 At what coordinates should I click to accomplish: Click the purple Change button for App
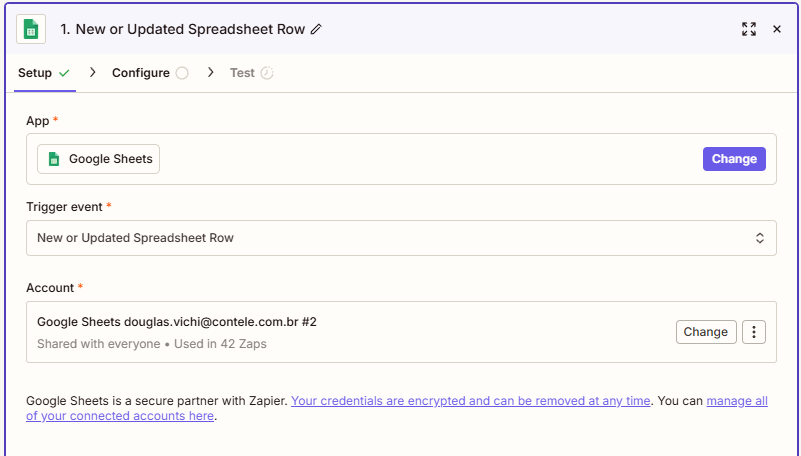point(734,159)
